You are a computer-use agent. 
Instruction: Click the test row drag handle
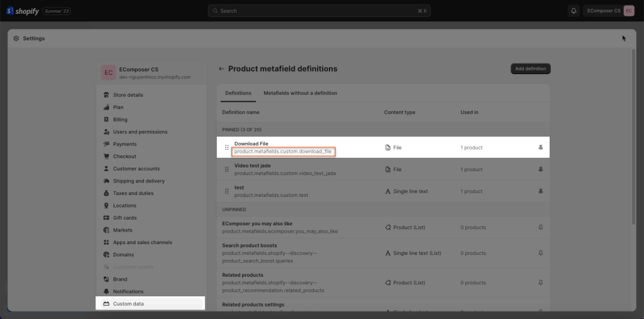pyautogui.click(x=226, y=191)
